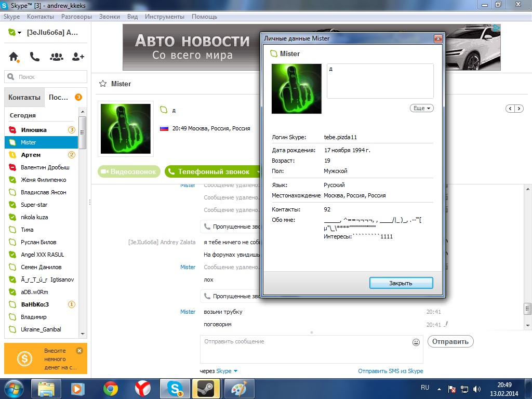Select contact Angel XXX RASUL

pos(42,255)
